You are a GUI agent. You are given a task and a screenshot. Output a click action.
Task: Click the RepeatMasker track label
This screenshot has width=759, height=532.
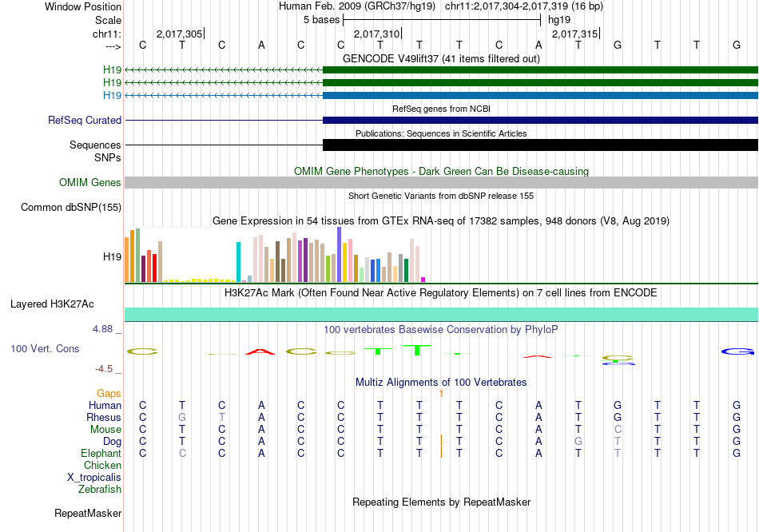(x=88, y=513)
